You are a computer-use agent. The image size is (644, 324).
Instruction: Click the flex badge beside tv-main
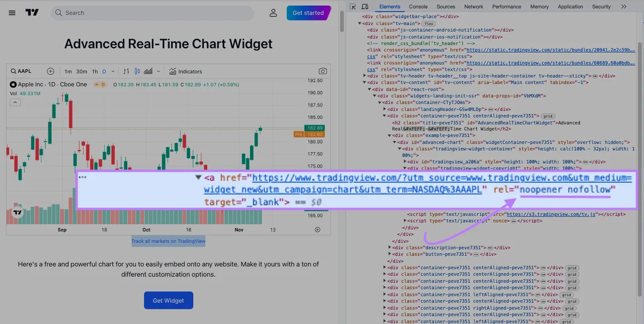[x=429, y=24]
